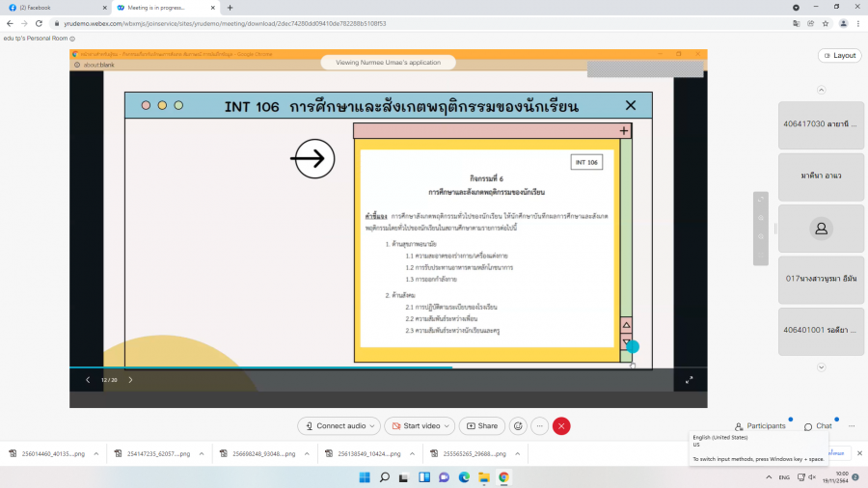Open the Windows Start menu

point(365,476)
